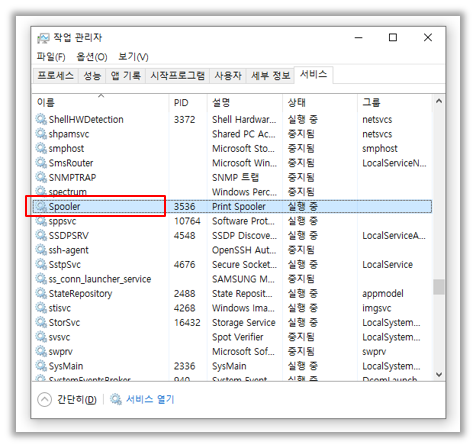Click the 간단히(D) fewer details button

point(67,399)
